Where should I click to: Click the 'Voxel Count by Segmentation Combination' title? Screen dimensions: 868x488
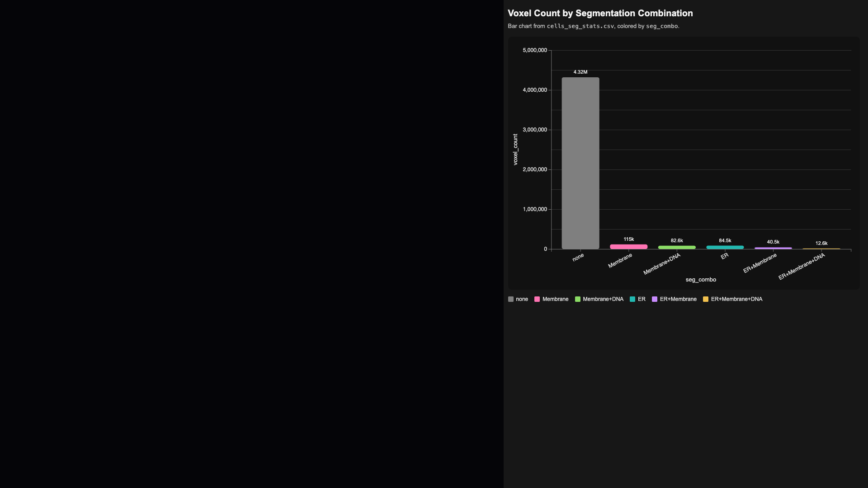[x=600, y=13]
